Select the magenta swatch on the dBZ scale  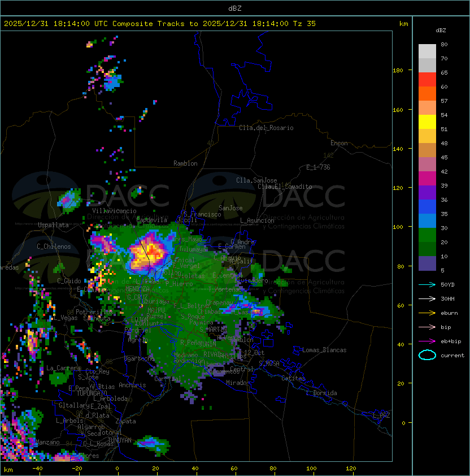427,179
